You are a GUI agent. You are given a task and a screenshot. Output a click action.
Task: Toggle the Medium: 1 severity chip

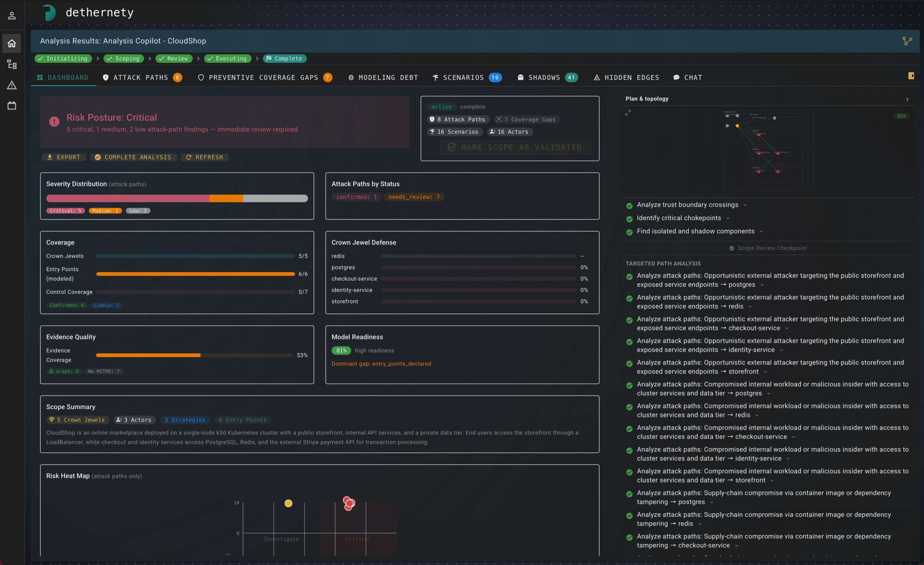pos(105,211)
